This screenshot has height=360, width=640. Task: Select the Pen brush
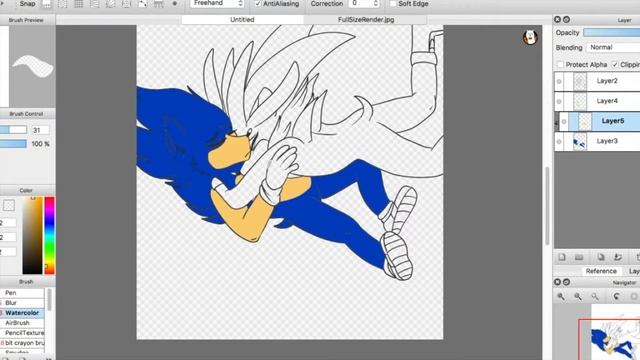22,293
